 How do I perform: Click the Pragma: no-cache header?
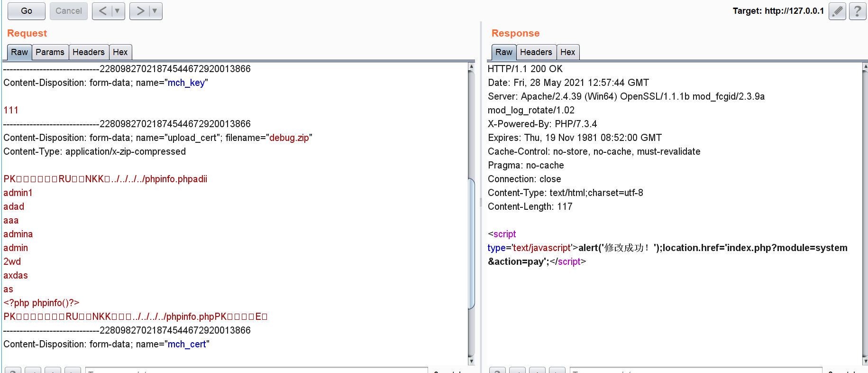pos(526,165)
